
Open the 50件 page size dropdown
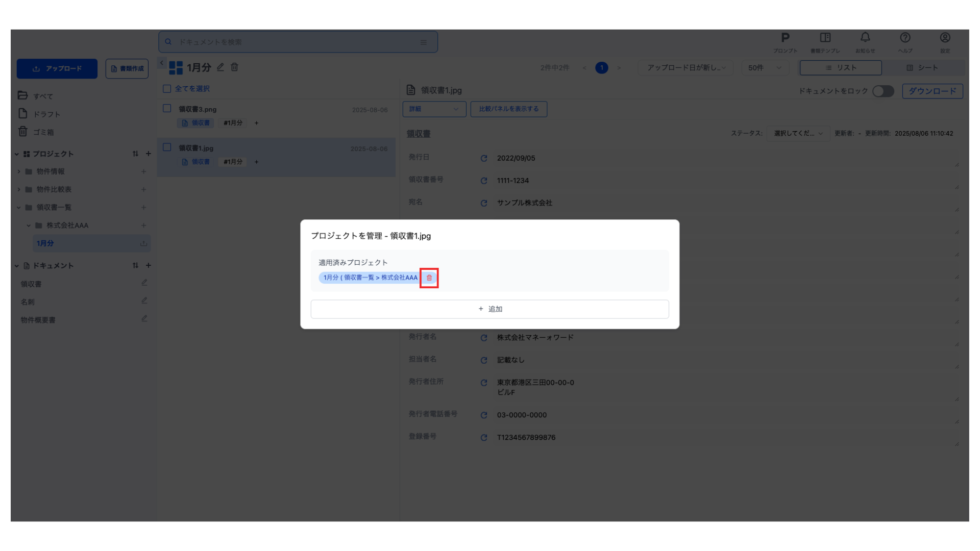(x=764, y=68)
